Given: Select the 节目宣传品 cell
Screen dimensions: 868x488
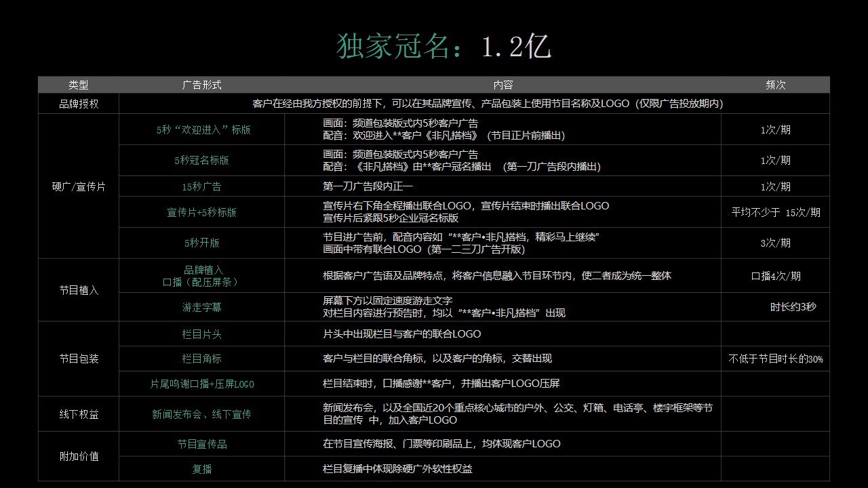Looking at the screenshot, I should pyautogui.click(x=201, y=444).
